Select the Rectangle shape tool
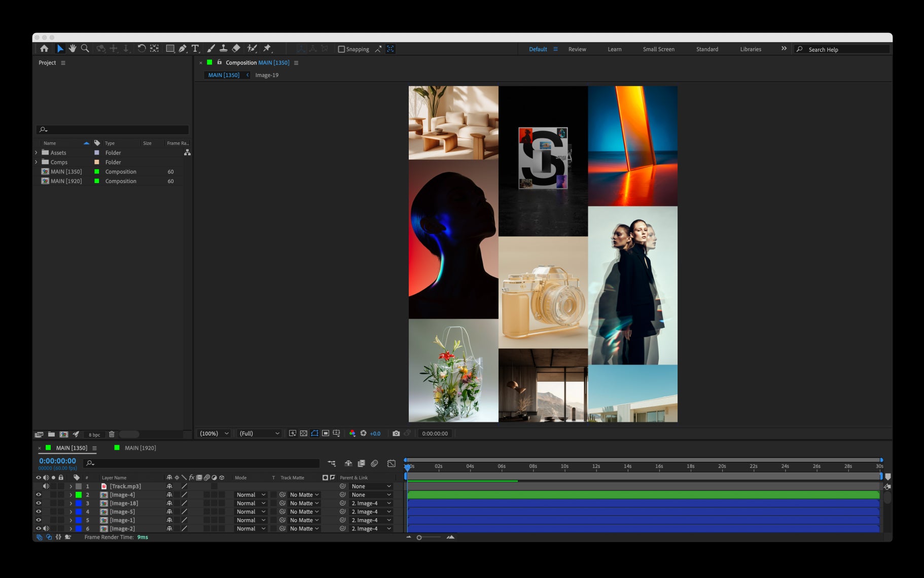 tap(170, 49)
